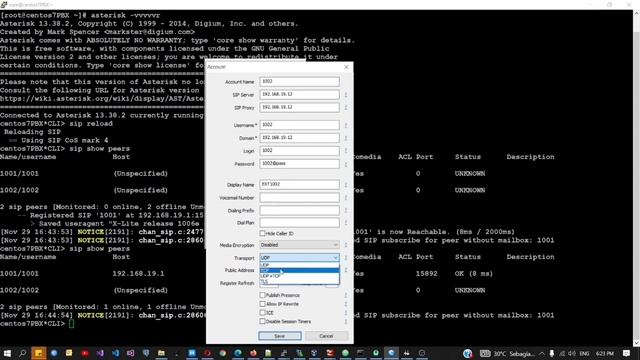
Task: Open the weather widget showing 30°C
Action: (x=507, y=353)
